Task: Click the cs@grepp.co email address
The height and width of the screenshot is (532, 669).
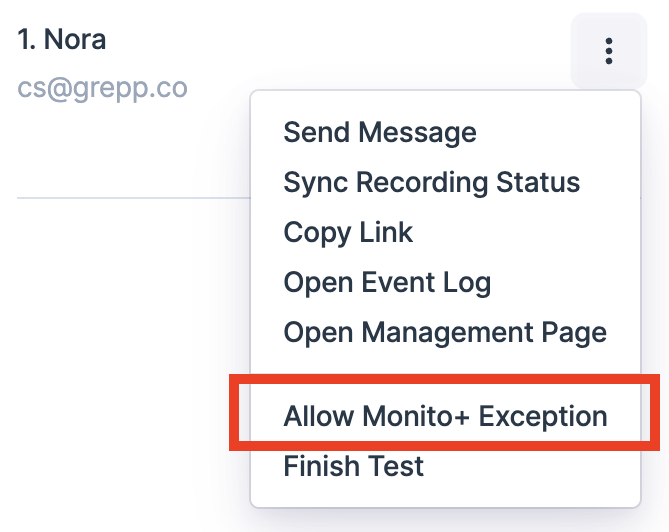Action: (x=102, y=88)
